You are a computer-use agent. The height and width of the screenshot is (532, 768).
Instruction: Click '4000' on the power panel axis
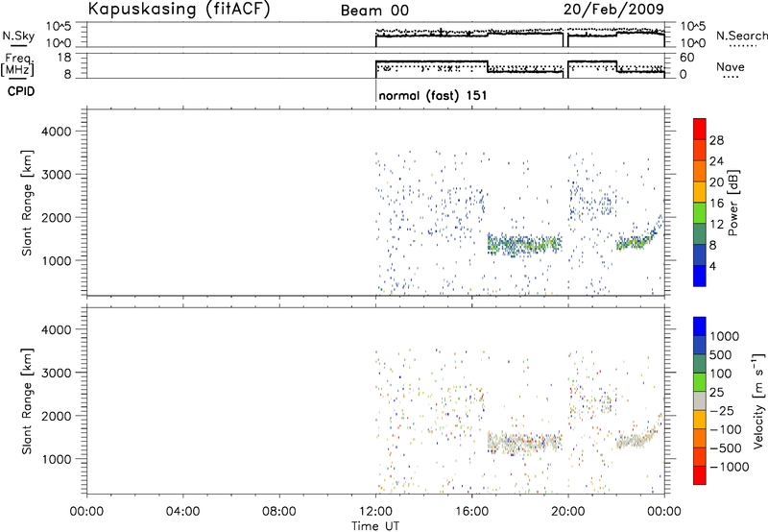[x=57, y=132]
